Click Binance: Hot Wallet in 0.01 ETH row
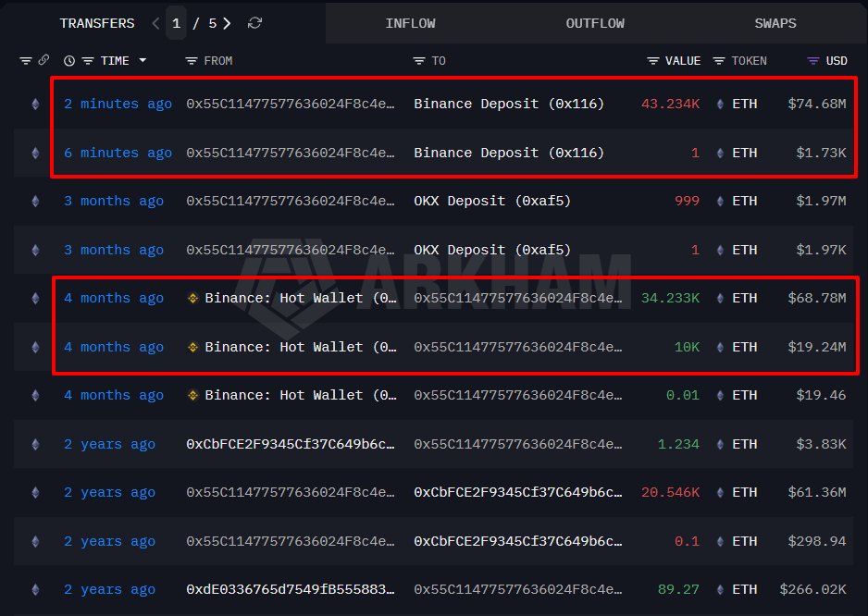This screenshot has width=868, height=616. (x=301, y=395)
